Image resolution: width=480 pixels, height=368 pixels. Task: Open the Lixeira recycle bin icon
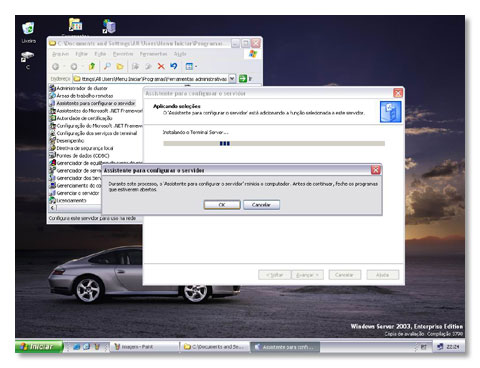coord(28,32)
